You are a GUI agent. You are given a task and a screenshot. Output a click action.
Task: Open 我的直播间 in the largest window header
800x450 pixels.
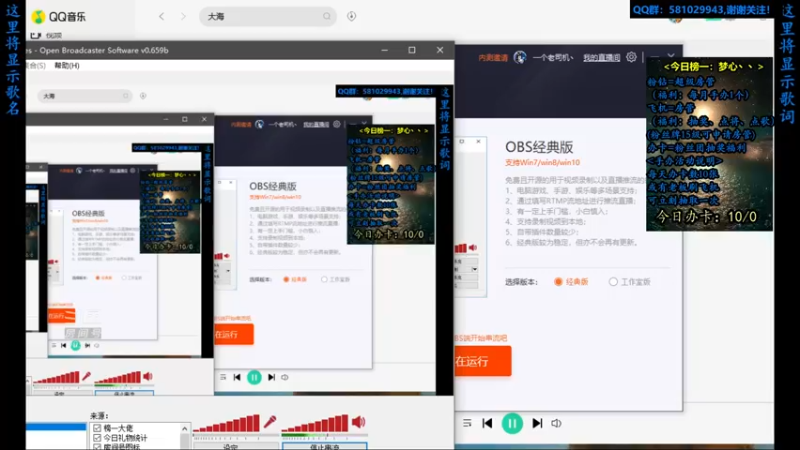pos(602,58)
